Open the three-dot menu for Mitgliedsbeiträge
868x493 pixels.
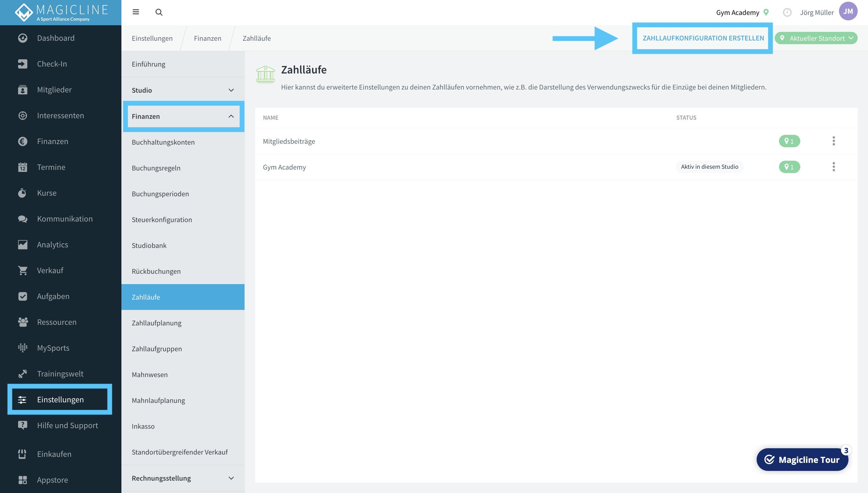[x=834, y=141]
